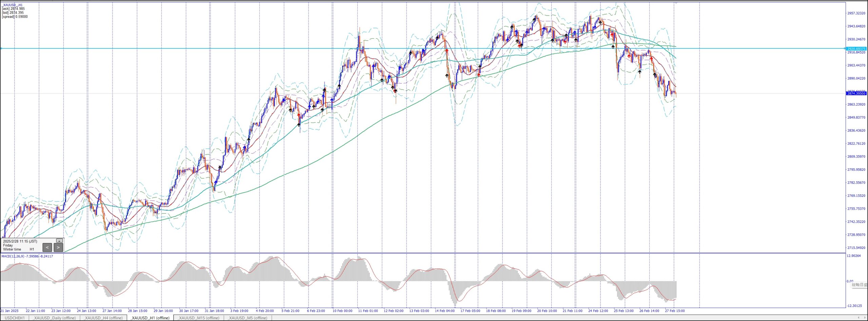Image resolution: width=868 pixels, height=321 pixels.
Task: Click the next '>' button in time panel
Action: pos(58,248)
